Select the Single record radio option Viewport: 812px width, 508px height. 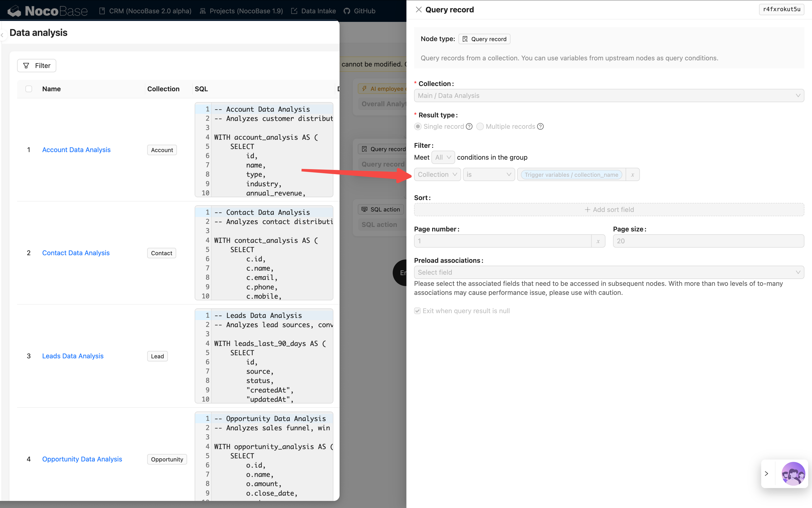click(418, 127)
